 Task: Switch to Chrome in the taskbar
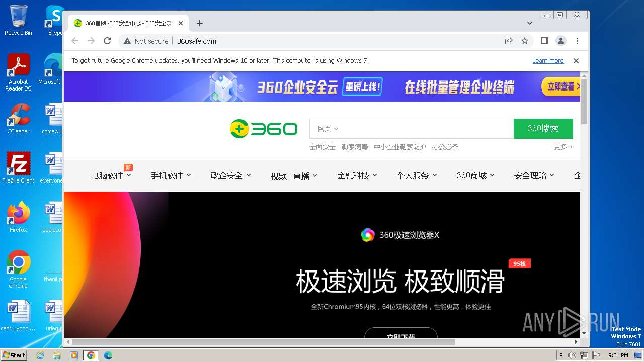pyautogui.click(x=91, y=355)
